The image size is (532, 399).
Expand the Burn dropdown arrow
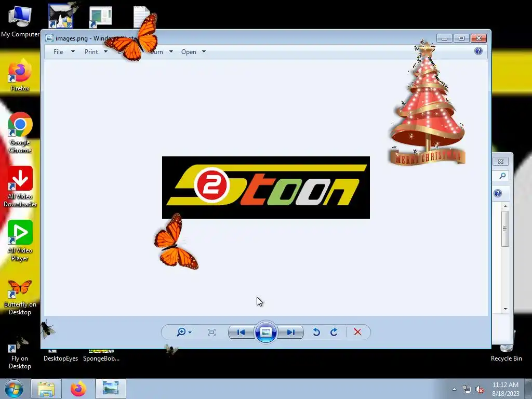pos(171,51)
